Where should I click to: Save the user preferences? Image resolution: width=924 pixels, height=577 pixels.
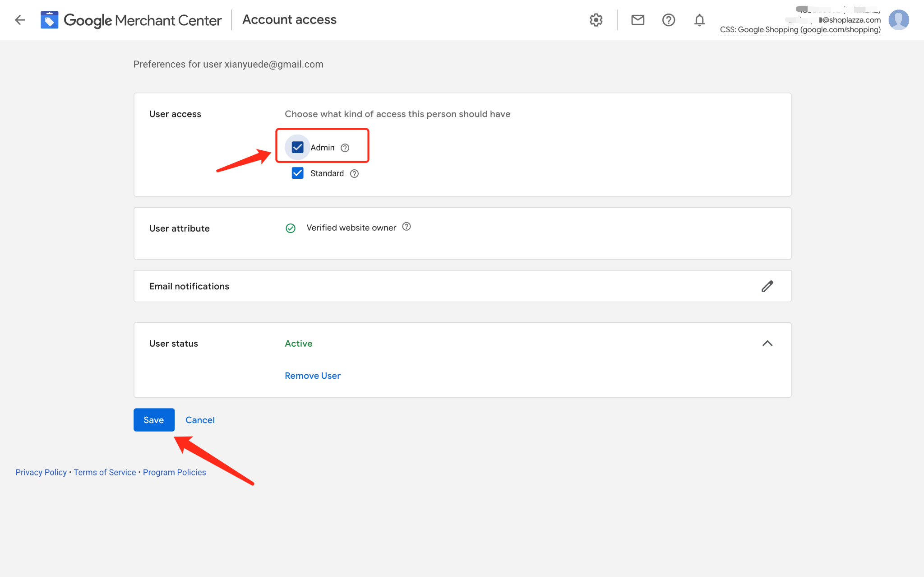click(154, 420)
